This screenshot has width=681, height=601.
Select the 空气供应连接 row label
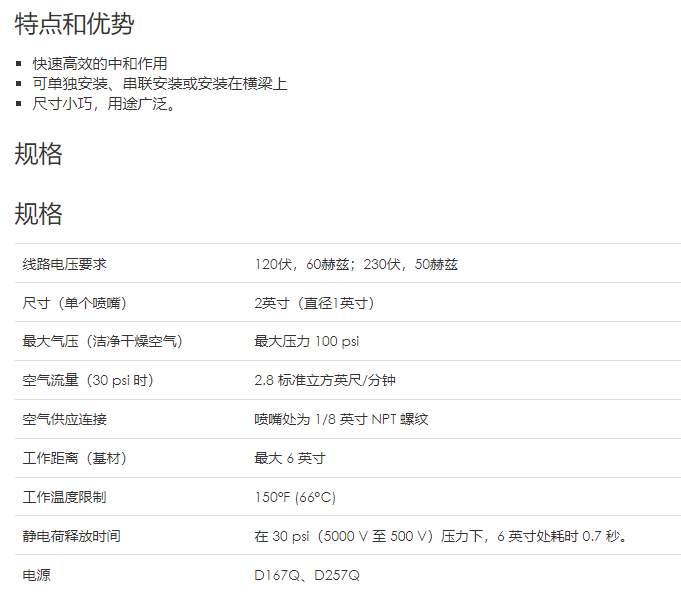click(x=64, y=420)
